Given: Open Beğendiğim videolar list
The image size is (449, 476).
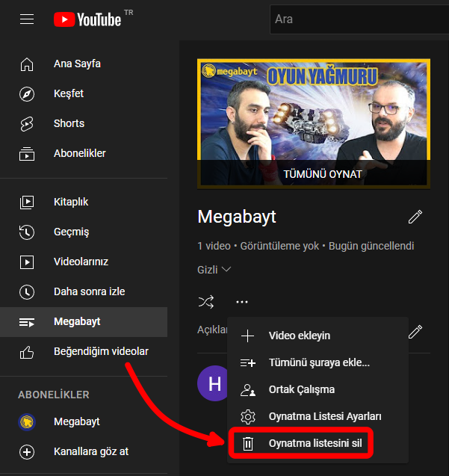Looking at the screenshot, I should (x=100, y=351).
